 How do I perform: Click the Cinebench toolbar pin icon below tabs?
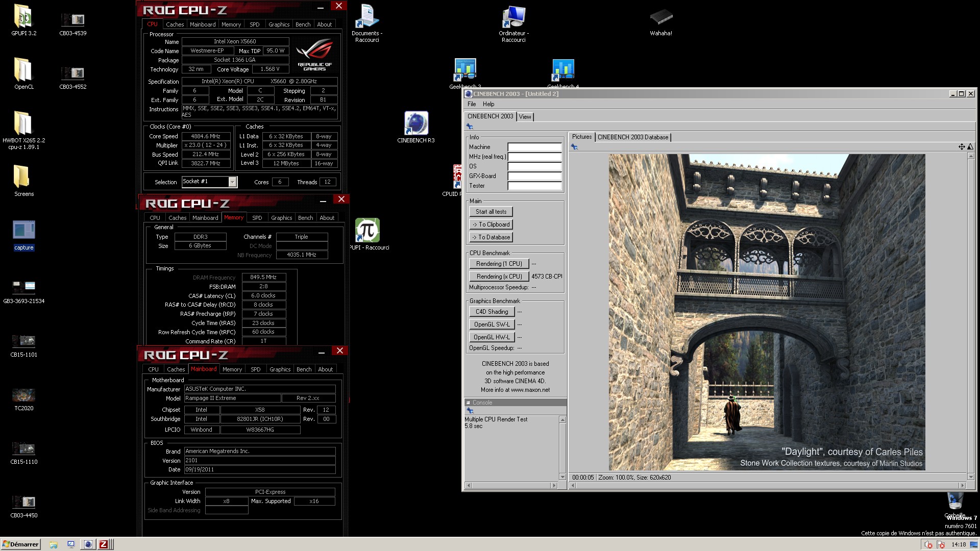[x=470, y=127]
